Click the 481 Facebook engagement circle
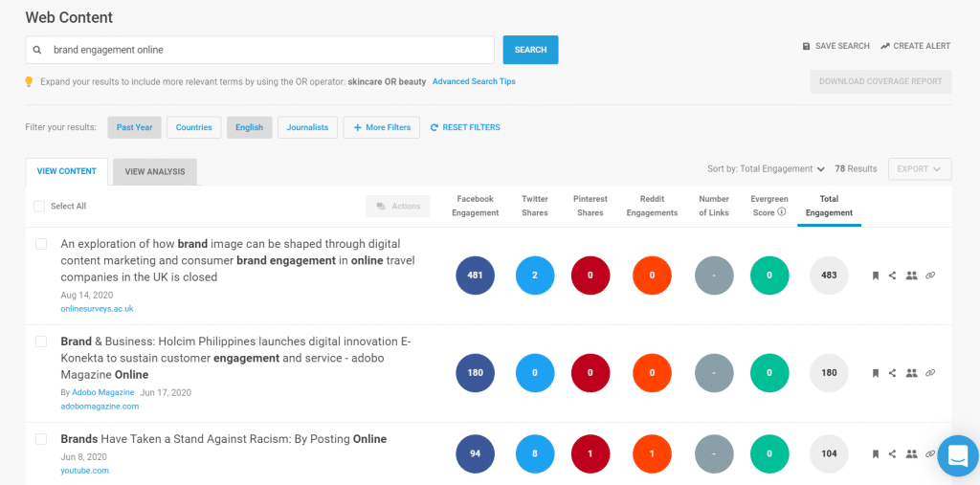980x485 pixels. 475,275
